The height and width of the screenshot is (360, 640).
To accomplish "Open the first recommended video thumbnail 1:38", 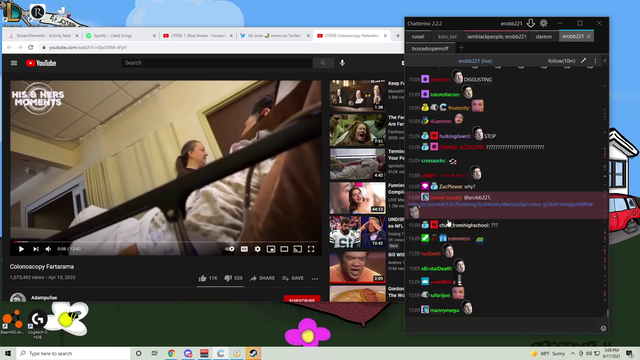I will tap(358, 96).
